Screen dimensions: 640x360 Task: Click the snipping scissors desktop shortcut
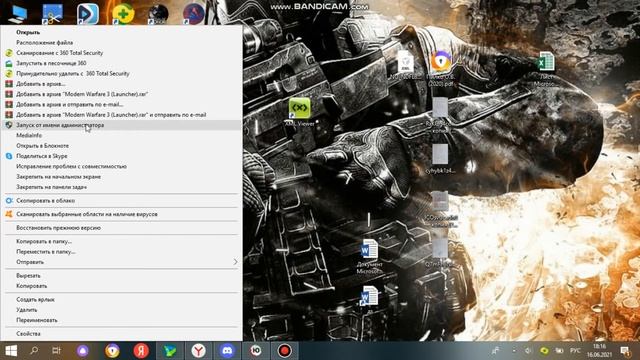coord(53,14)
